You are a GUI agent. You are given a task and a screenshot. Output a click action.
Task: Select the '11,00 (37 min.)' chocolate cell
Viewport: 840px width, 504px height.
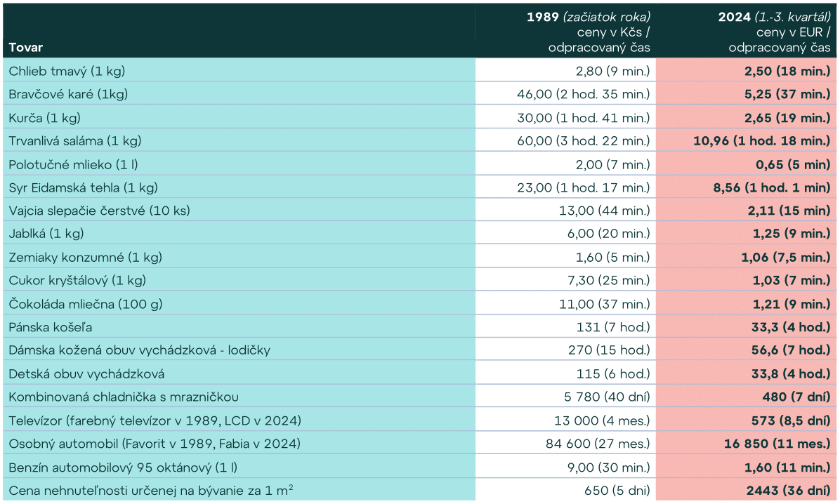(x=605, y=304)
